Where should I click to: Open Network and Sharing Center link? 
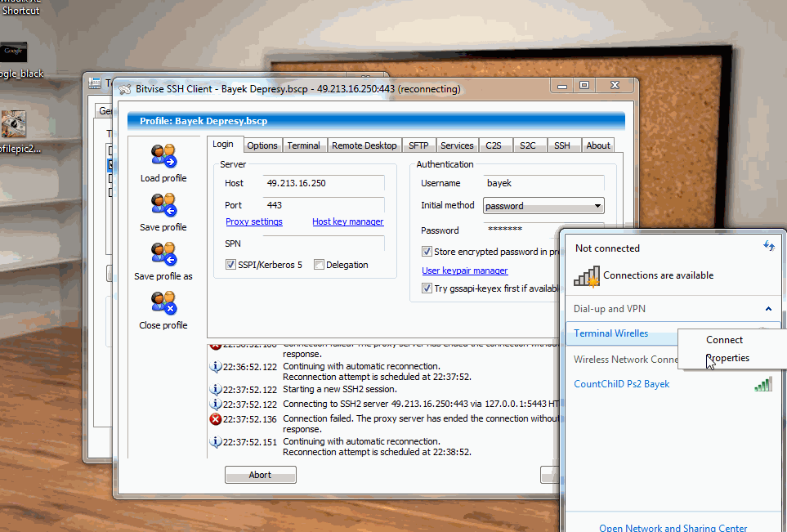pyautogui.click(x=673, y=527)
